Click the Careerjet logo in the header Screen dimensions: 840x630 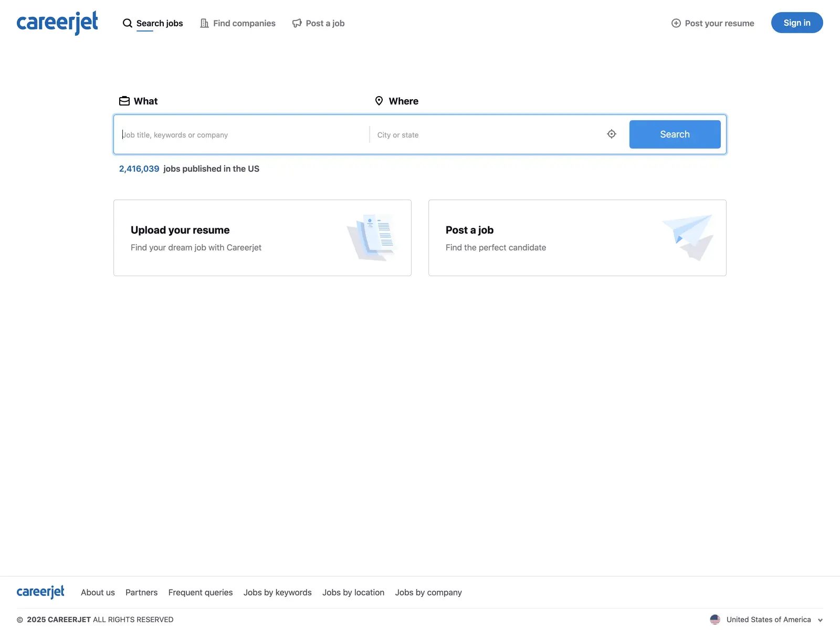(57, 23)
